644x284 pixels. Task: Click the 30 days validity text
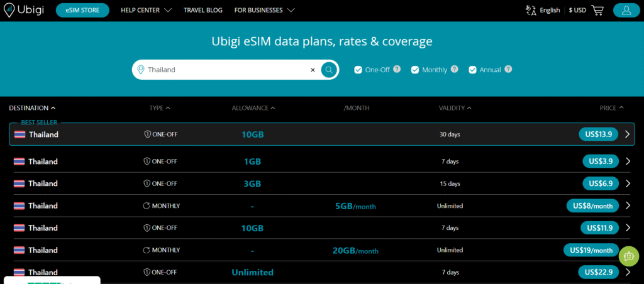[450, 134]
